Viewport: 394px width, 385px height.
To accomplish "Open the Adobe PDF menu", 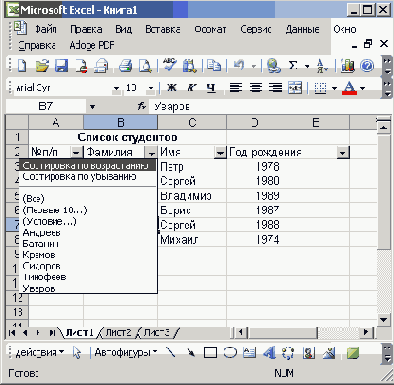I will pos(92,45).
